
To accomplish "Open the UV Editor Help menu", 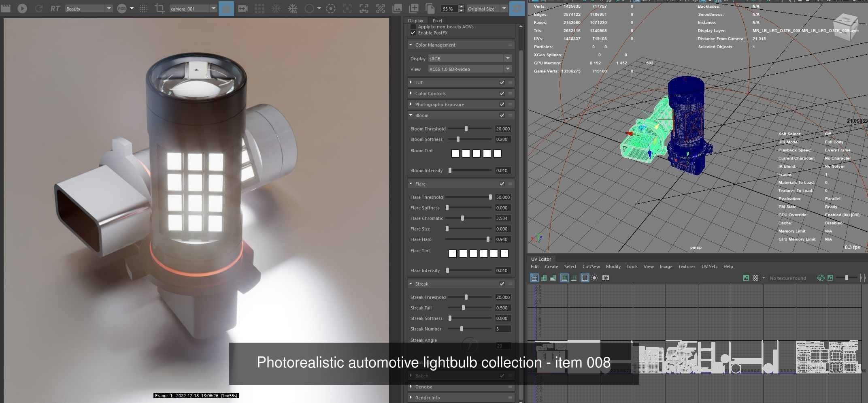I will point(728,267).
